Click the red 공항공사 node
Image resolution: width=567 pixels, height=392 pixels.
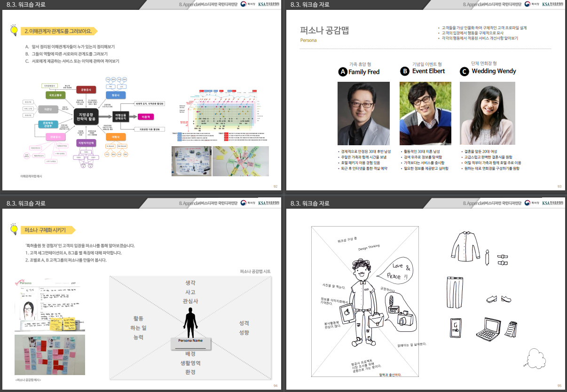[x=86, y=89]
